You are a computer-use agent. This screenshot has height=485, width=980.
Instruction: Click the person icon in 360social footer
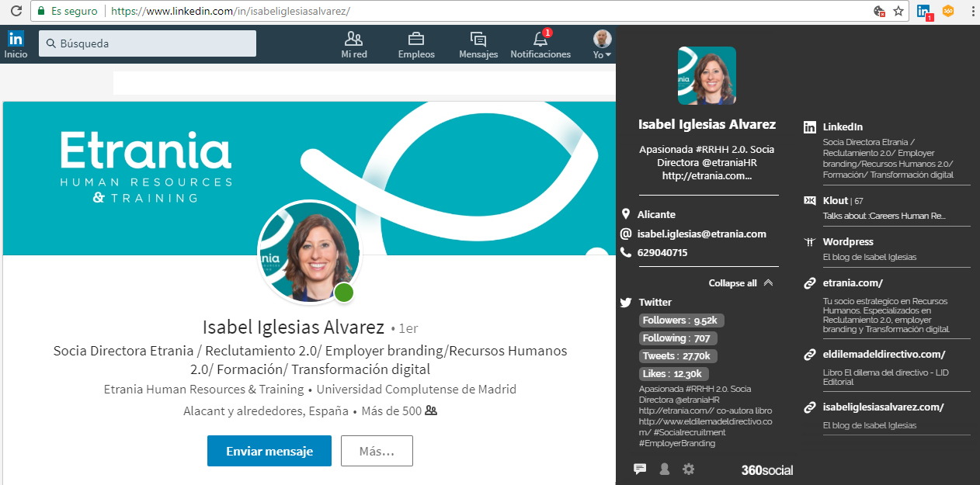click(665, 469)
